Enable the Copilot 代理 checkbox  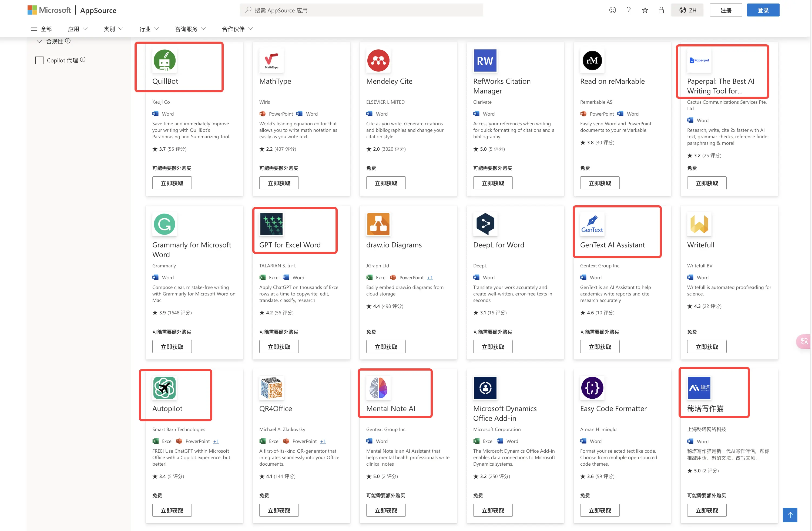40,60
